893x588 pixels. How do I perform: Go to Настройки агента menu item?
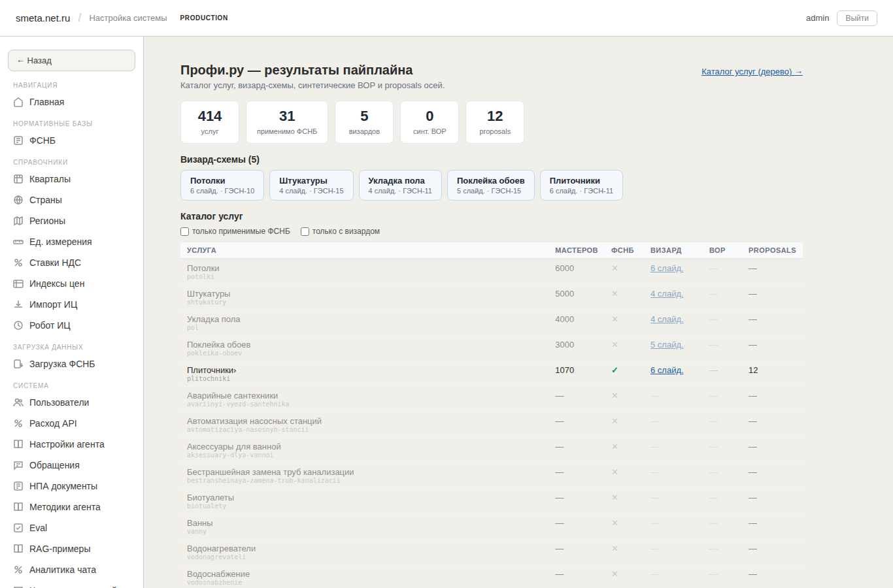pos(67,444)
